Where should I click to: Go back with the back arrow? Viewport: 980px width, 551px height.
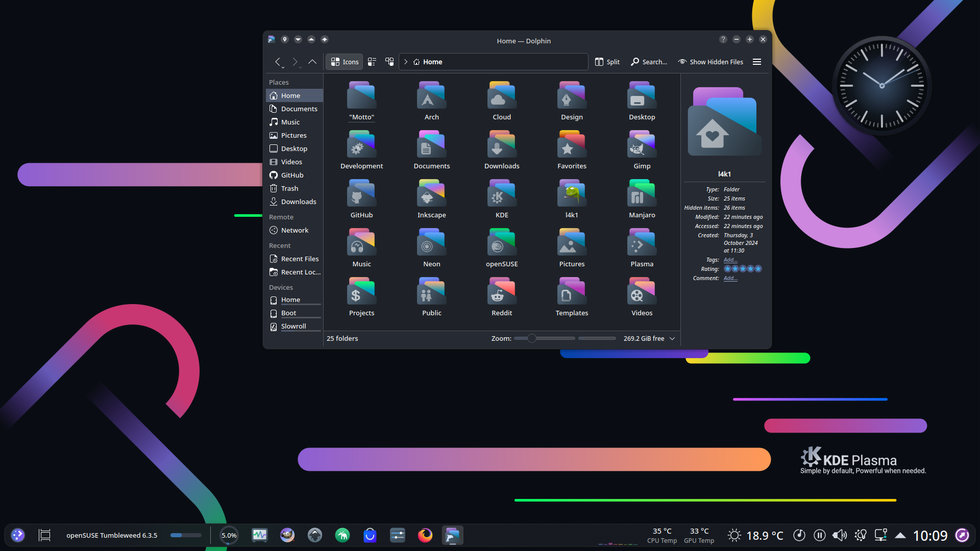click(278, 62)
